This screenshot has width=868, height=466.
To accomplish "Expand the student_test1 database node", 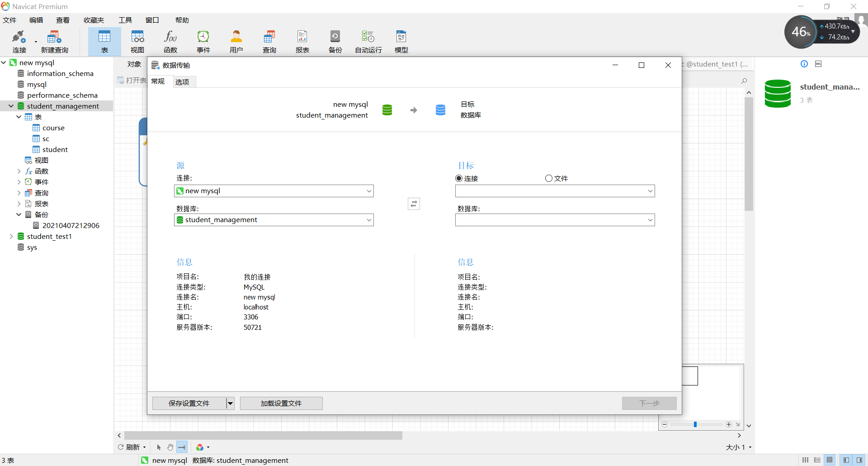I will 11,236.
